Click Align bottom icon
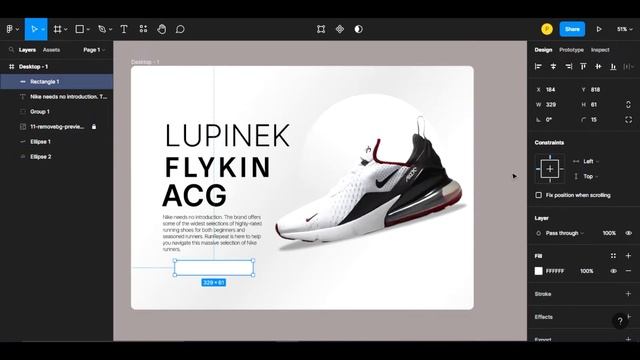Screen dimensions: 640x360 click(613, 67)
